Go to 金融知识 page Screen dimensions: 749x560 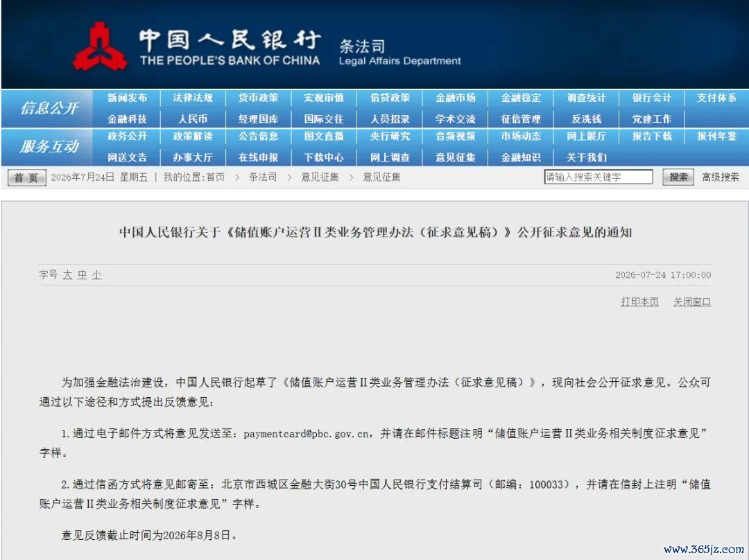tap(521, 157)
